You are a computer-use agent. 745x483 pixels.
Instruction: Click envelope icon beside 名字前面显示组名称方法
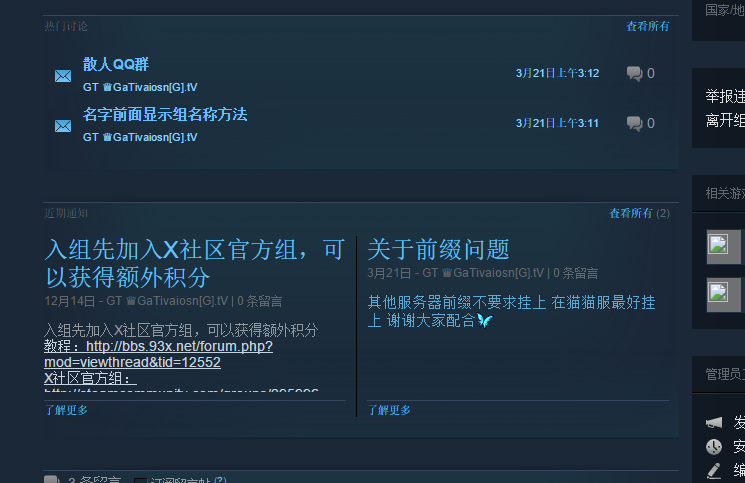tap(63, 126)
